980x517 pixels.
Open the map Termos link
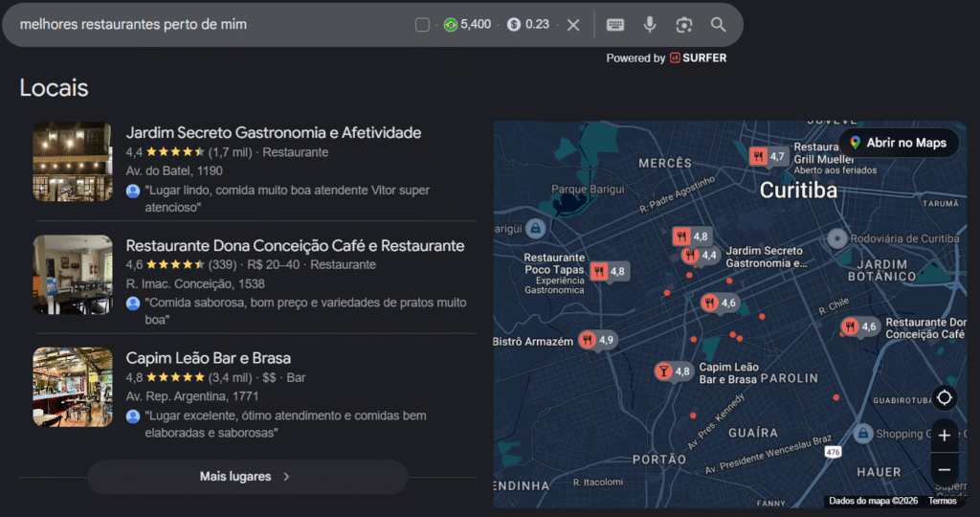point(942,501)
